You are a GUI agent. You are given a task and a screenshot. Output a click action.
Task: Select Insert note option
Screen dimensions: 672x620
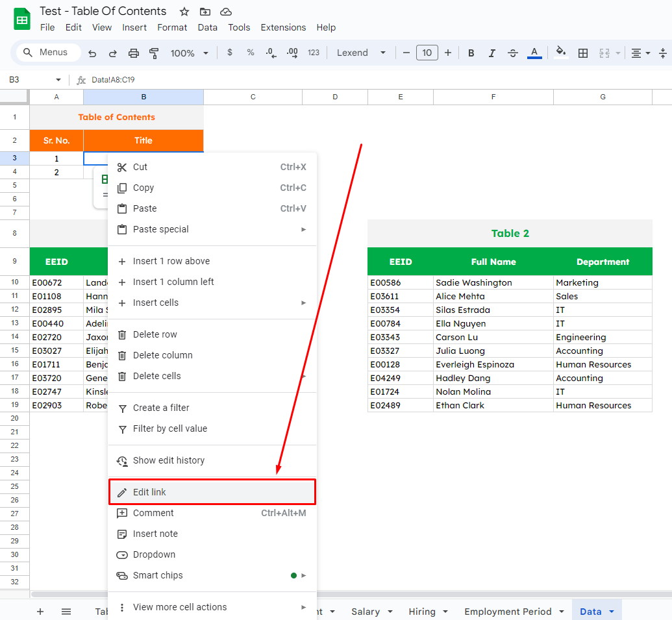[x=212, y=534]
